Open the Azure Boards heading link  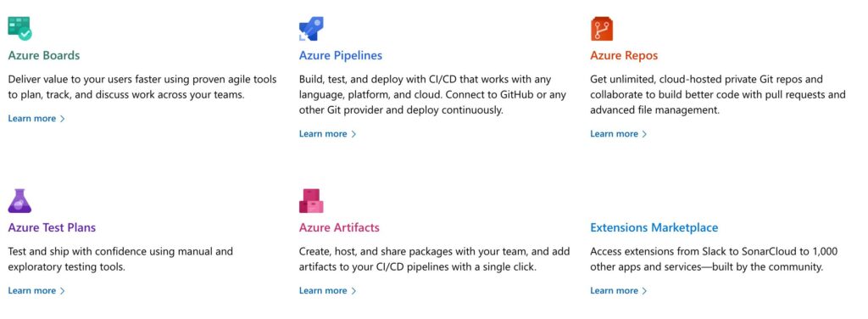coord(44,55)
